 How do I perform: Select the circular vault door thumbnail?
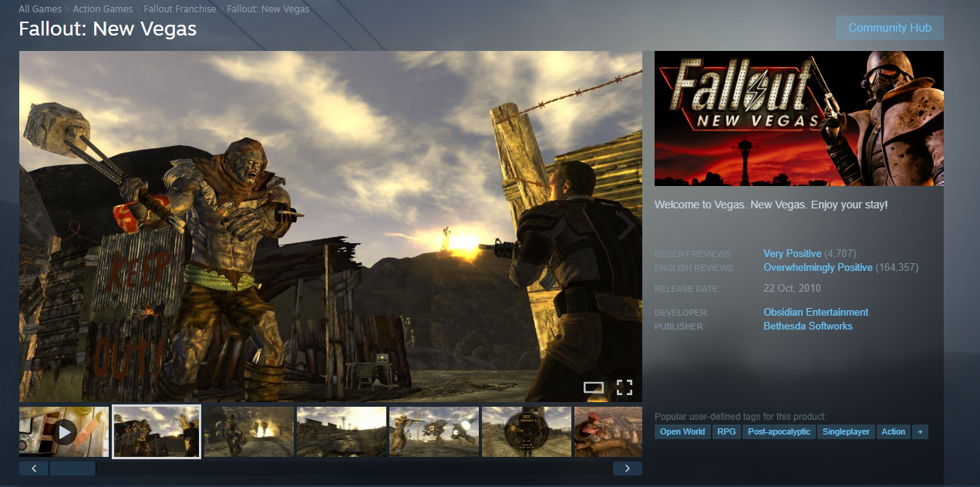pyautogui.click(x=527, y=432)
